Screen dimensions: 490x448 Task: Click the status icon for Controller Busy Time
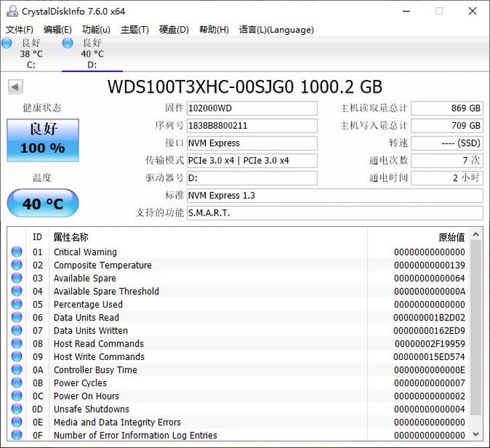tap(17, 369)
